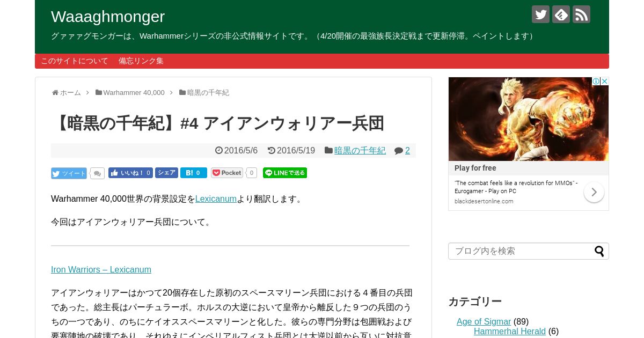Click the ad info icon on advertisement
This screenshot has height=338, width=644.
(x=596, y=82)
